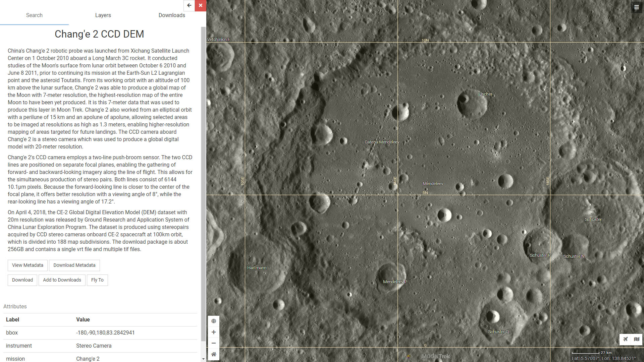Click the Fischer crater label

pyautogui.click(x=485, y=94)
